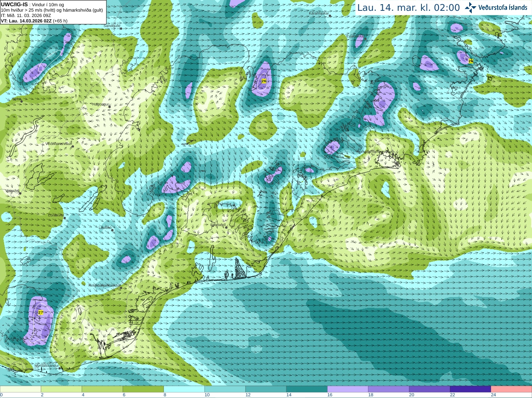This screenshot has width=532, height=398.
Task: Click the Veðurstofa Íslands logo emblem
Action: pos(470,7)
